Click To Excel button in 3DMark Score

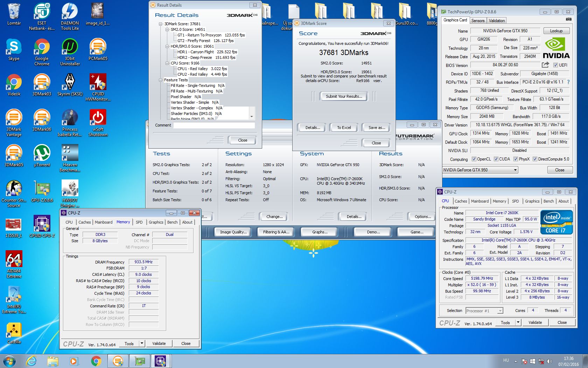344,128
